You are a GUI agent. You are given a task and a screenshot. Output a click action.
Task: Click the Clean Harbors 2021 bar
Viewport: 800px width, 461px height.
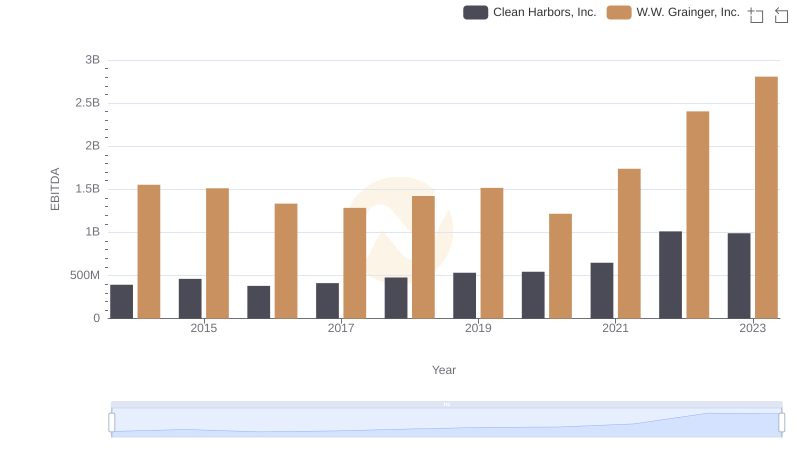coord(602,291)
